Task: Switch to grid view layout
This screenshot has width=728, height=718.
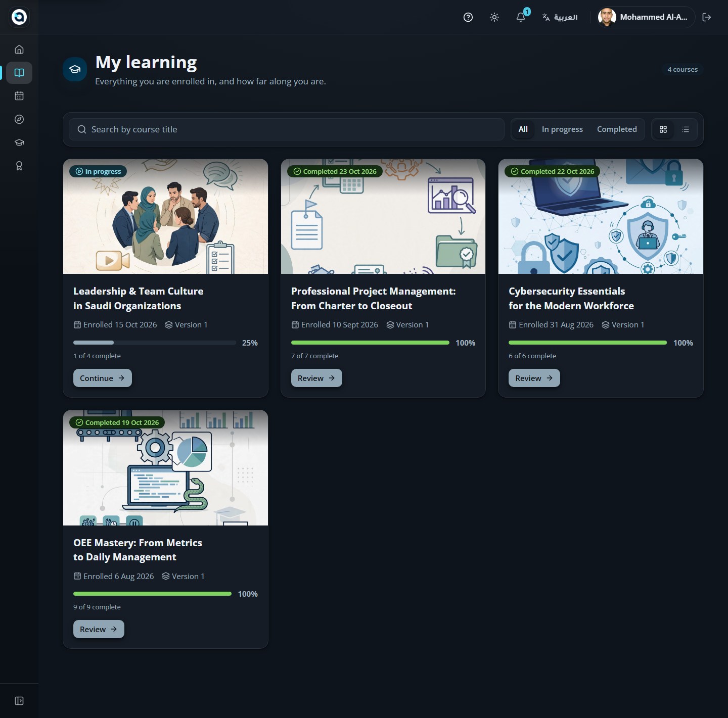Action: pos(663,129)
